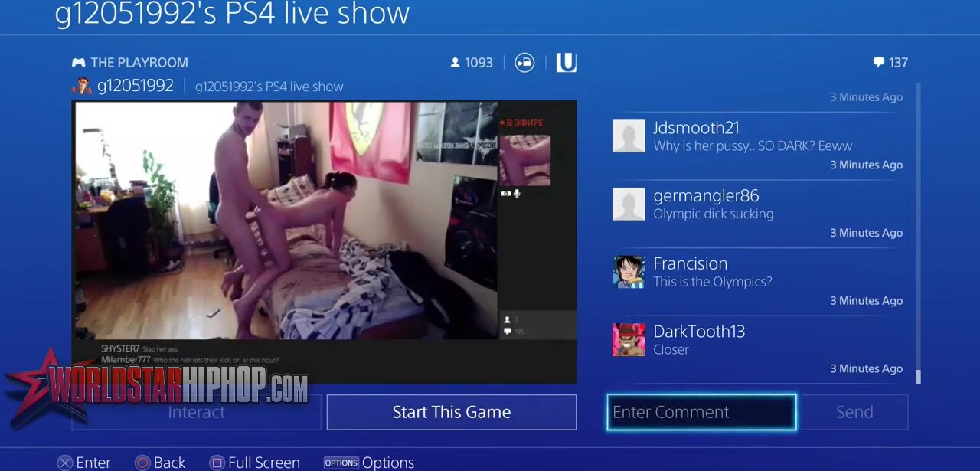Click the broadcast service icon beside viewer count
Screen dimensions: 980x471
(x=524, y=63)
